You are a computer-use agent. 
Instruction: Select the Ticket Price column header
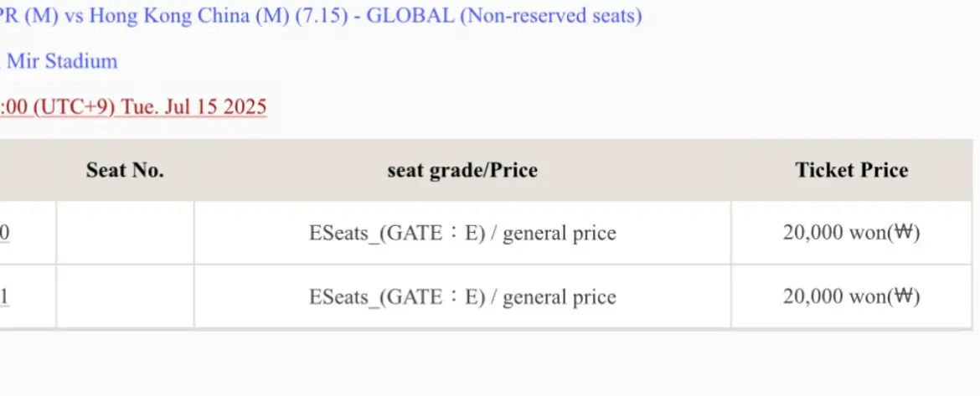click(x=852, y=170)
